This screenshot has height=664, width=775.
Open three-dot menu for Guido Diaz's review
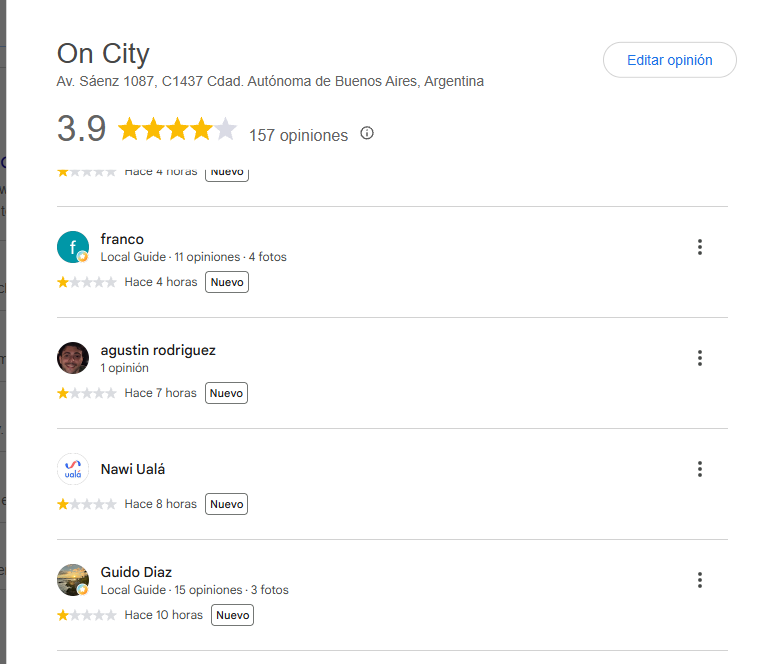tap(699, 580)
